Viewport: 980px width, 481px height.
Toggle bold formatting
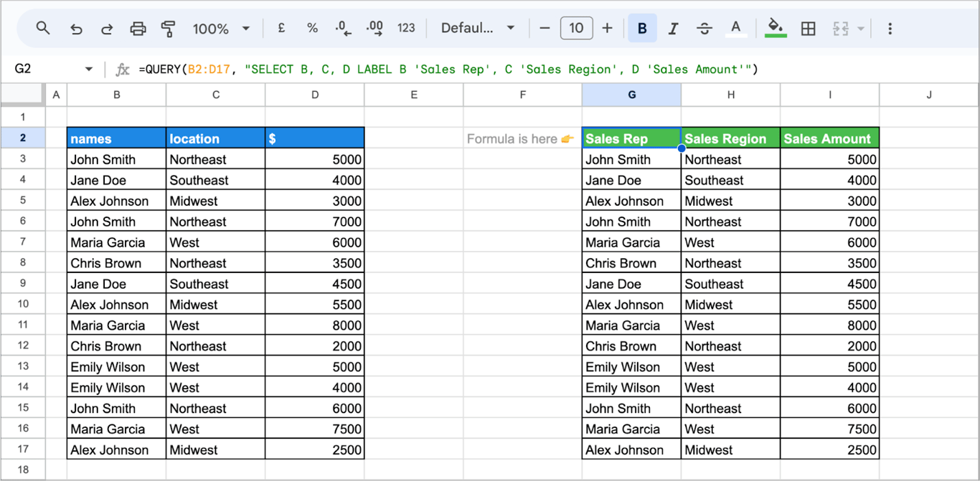coord(642,28)
